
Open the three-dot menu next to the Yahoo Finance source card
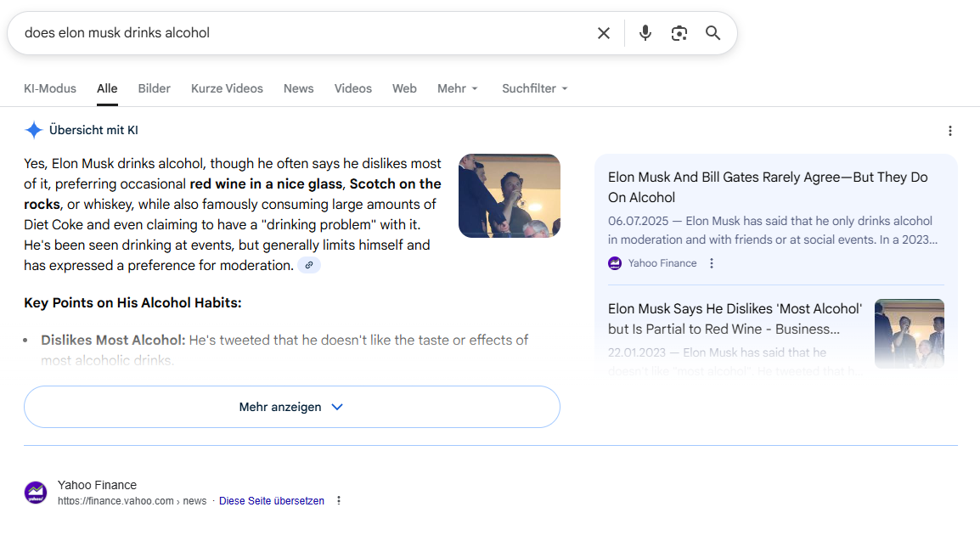(x=712, y=263)
